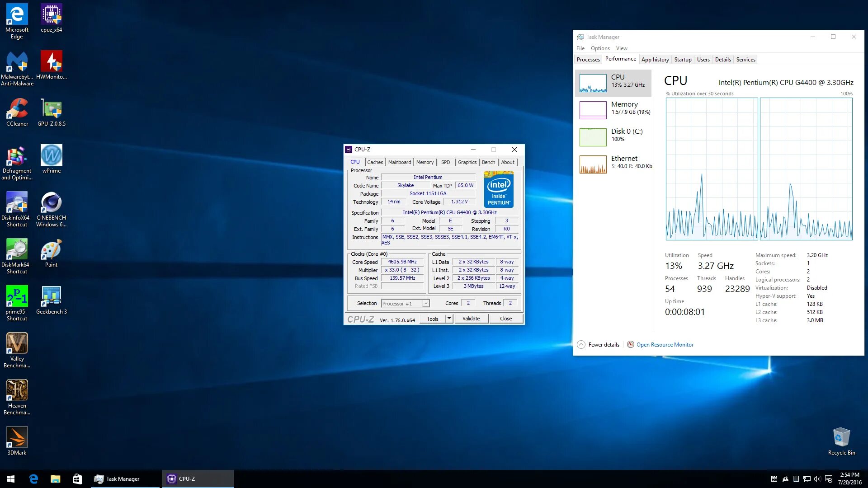Image resolution: width=868 pixels, height=488 pixels.
Task: Open the CCleaner desktop icon
Action: tap(17, 112)
